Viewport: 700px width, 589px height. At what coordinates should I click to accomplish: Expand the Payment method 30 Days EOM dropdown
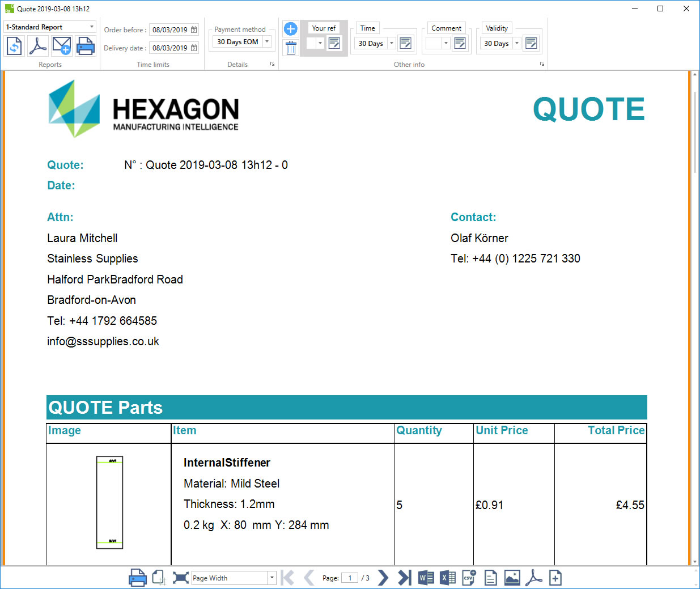coord(267,42)
